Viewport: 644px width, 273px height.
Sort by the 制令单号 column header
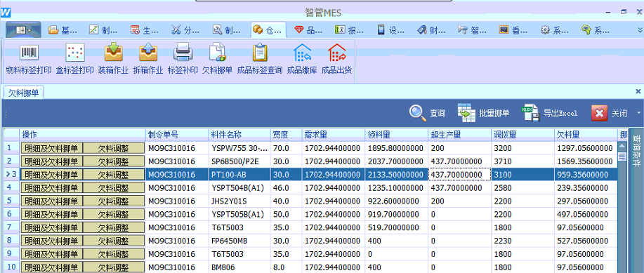177,135
